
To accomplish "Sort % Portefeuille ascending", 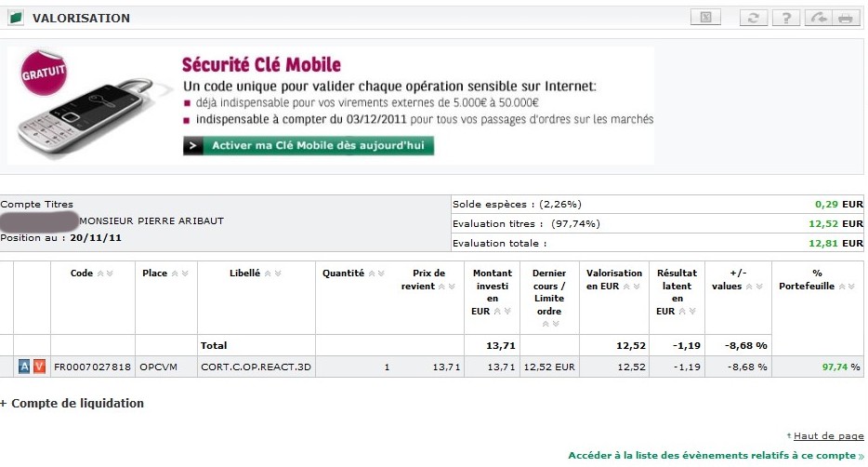I will pyautogui.click(x=842, y=287).
